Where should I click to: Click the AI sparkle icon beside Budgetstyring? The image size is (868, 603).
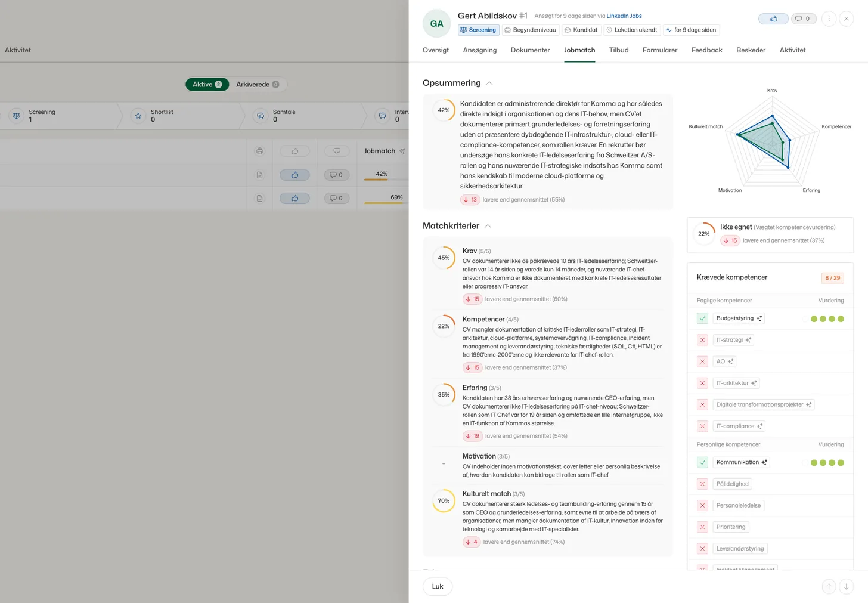tap(759, 318)
